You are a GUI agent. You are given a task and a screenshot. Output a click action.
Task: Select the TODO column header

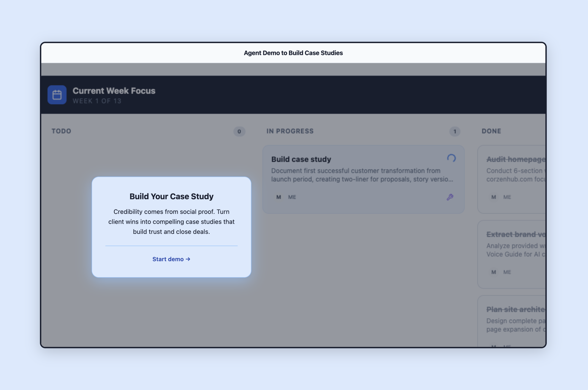pyautogui.click(x=61, y=131)
